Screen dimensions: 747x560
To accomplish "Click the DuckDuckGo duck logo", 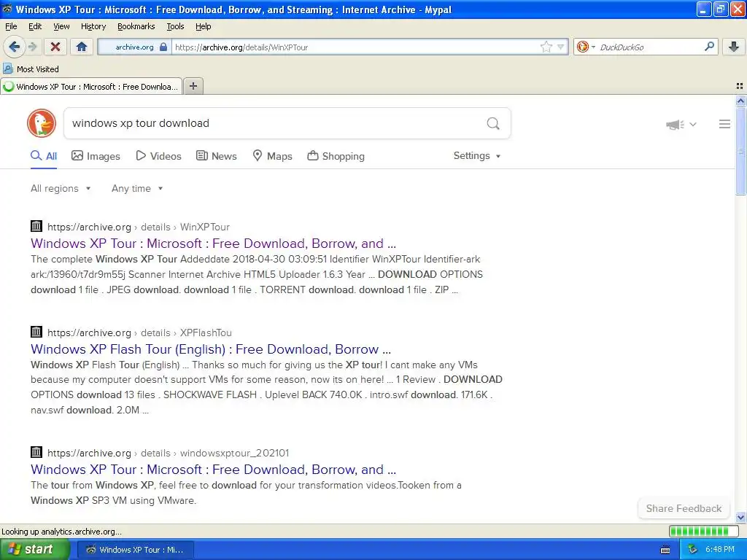I will [42, 122].
